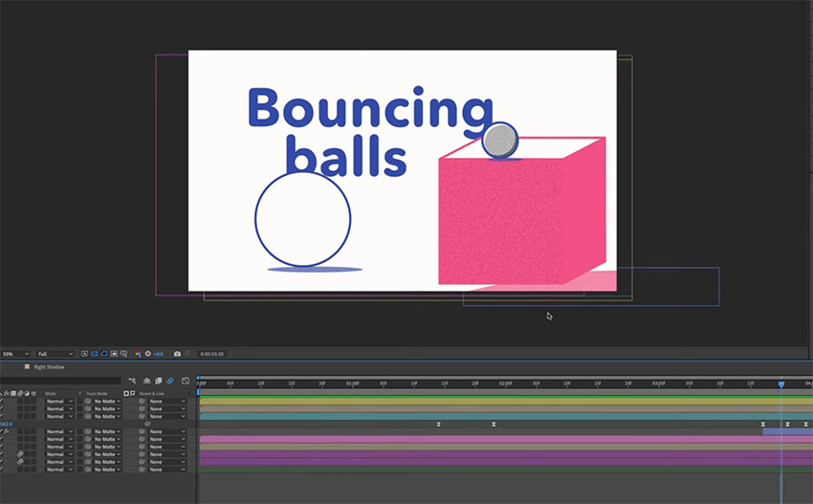
Task: Take a snapshot with the camera icon
Action: 177,354
